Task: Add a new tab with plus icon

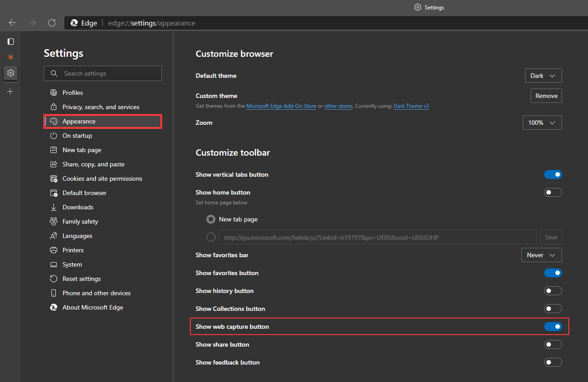Action: pyautogui.click(x=11, y=91)
